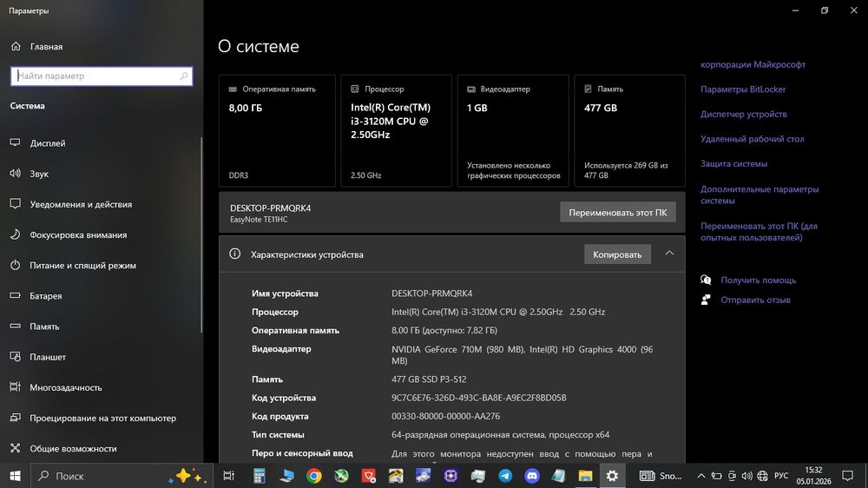
Task: Click the battery tray icon
Action: pos(716,475)
